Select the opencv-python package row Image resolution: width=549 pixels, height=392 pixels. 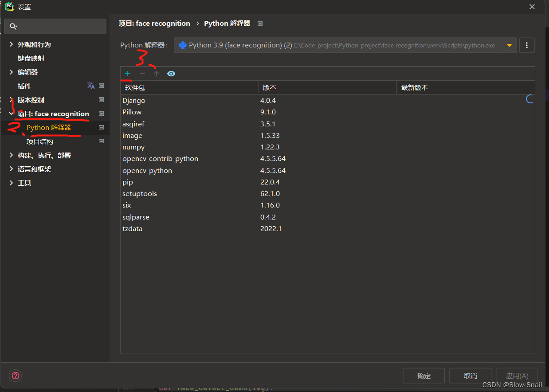tap(327, 170)
